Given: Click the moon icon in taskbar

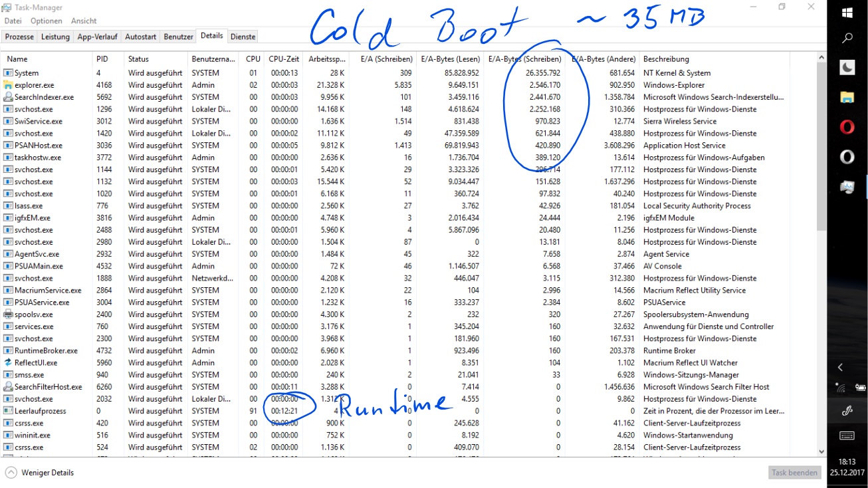Looking at the screenshot, I should (x=847, y=67).
